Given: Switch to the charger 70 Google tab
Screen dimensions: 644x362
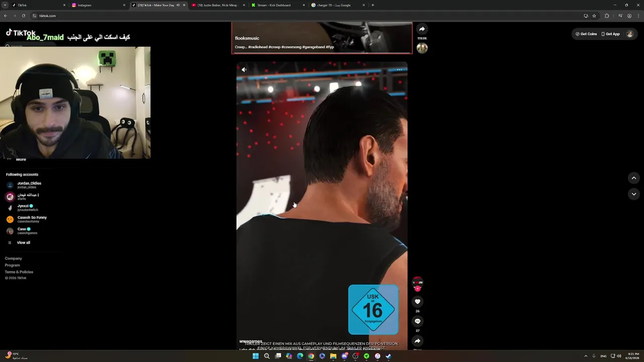Looking at the screenshot, I should pyautogui.click(x=337, y=5).
